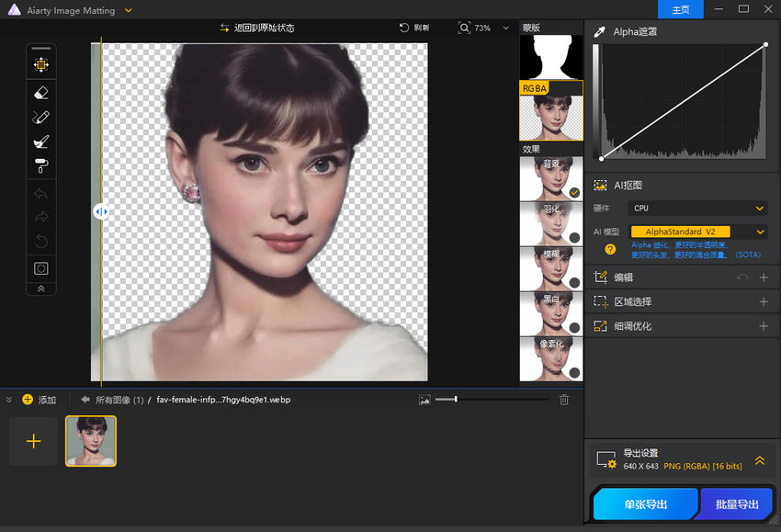Click the Aiarty app logo
781x532 pixels.
[15, 10]
